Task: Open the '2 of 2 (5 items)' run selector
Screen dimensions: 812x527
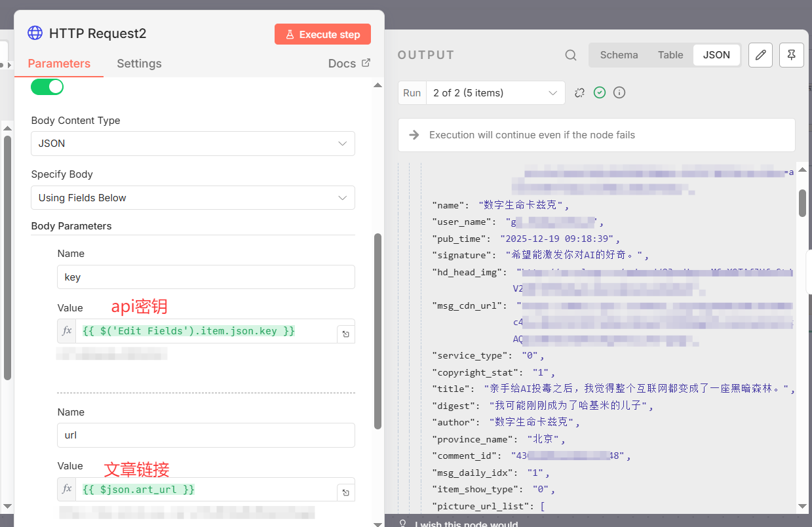Action: (x=495, y=92)
